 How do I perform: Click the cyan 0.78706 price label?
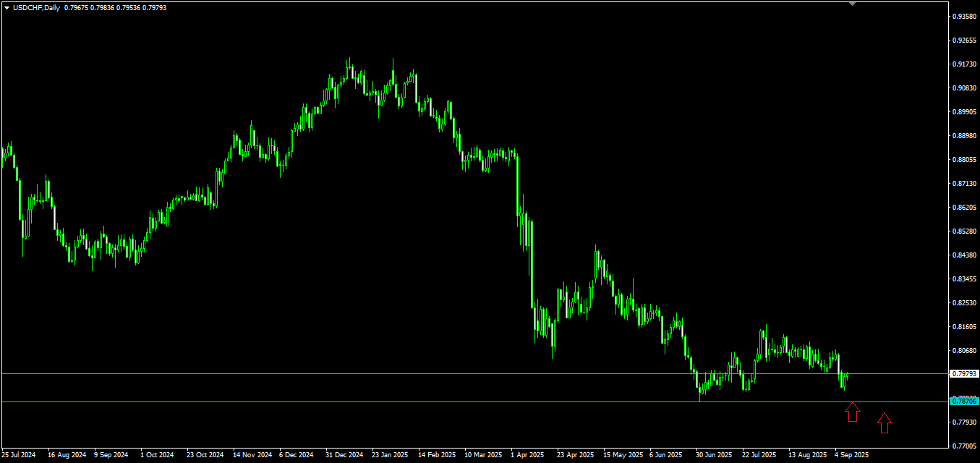pyautogui.click(x=964, y=401)
